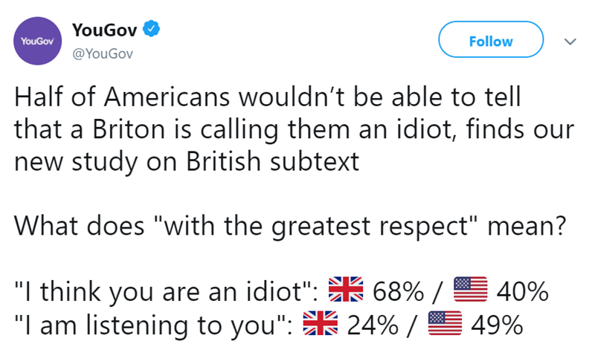595x364 pixels.
Task: Click the YouGov purple profile avatar
Action: pos(36,42)
